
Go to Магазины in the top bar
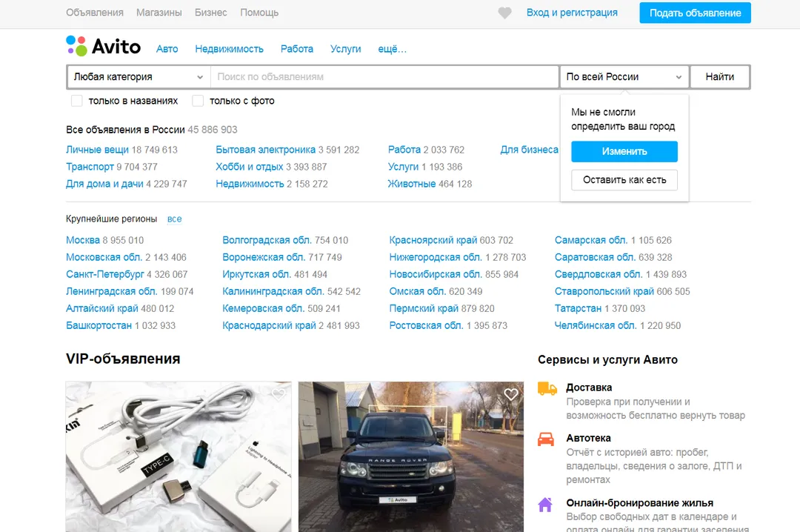click(x=159, y=13)
